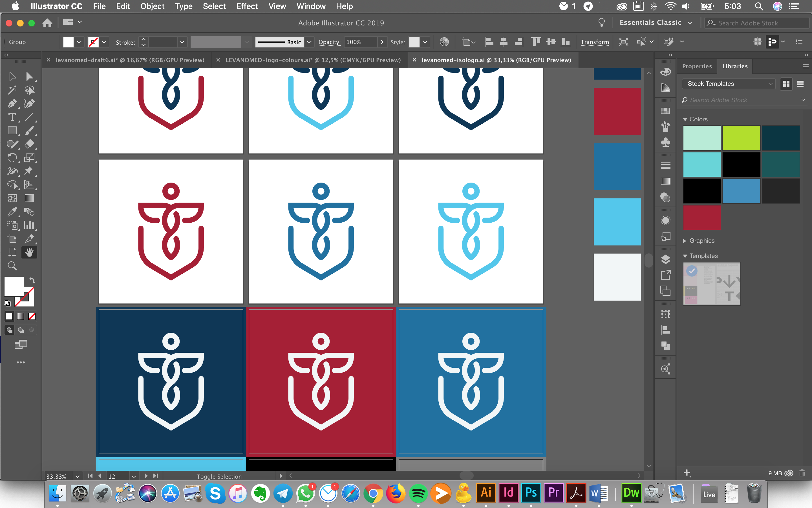
Task: Open the Window menu
Action: coord(311,6)
